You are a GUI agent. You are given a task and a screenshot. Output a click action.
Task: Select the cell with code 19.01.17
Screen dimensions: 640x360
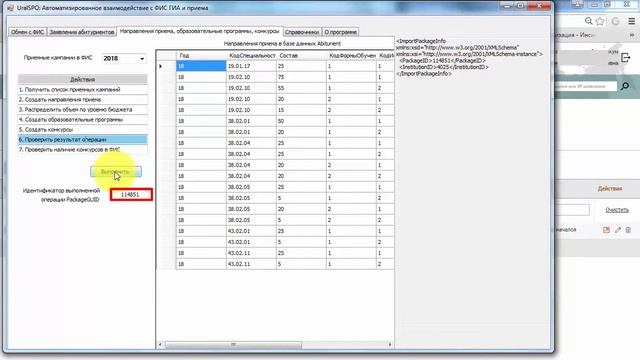point(251,66)
